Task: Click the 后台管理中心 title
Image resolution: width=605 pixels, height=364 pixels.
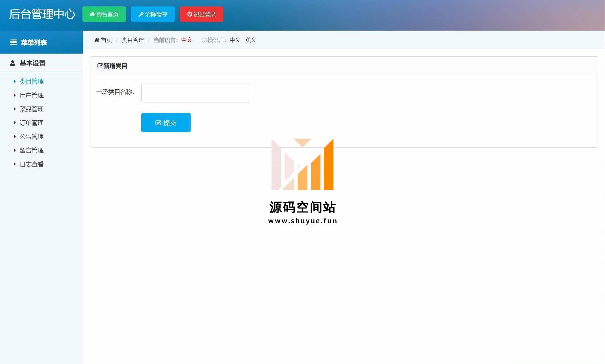Action: [42, 14]
